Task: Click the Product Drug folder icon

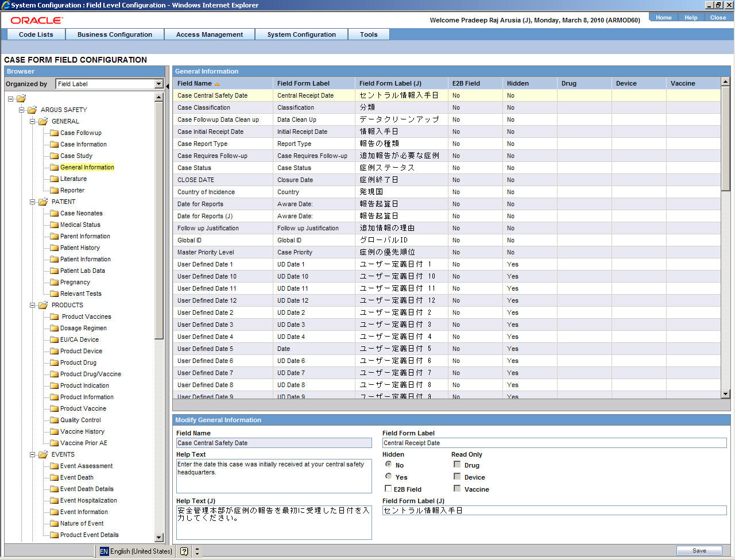Action: point(54,362)
